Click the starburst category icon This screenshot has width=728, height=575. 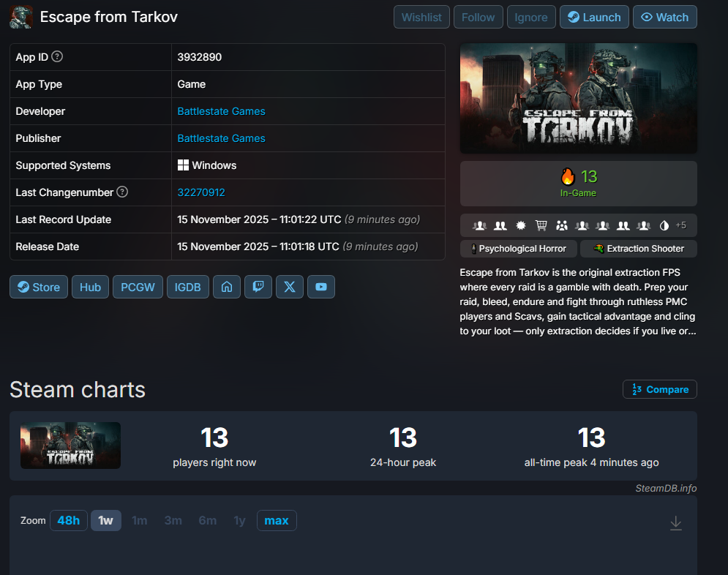point(521,225)
